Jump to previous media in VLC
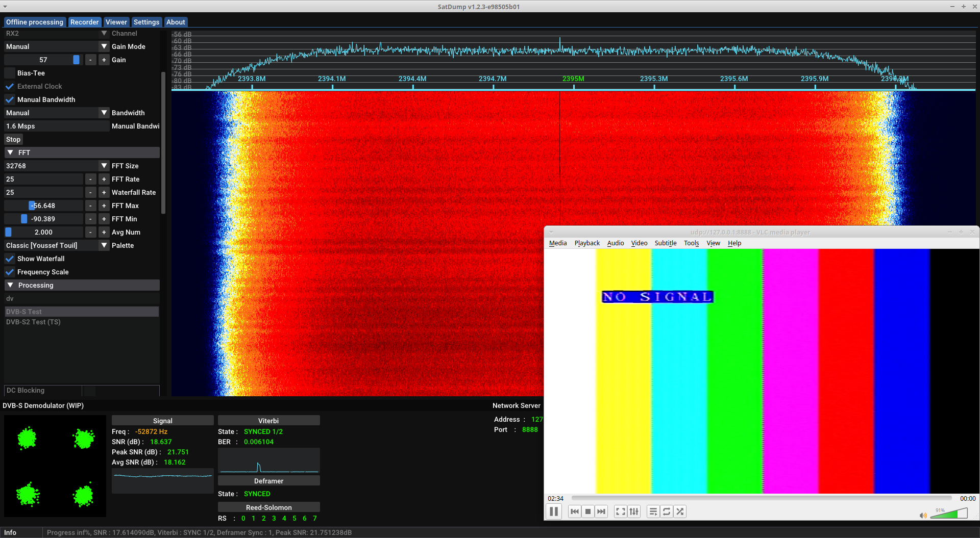The width and height of the screenshot is (980, 538). [x=574, y=511]
